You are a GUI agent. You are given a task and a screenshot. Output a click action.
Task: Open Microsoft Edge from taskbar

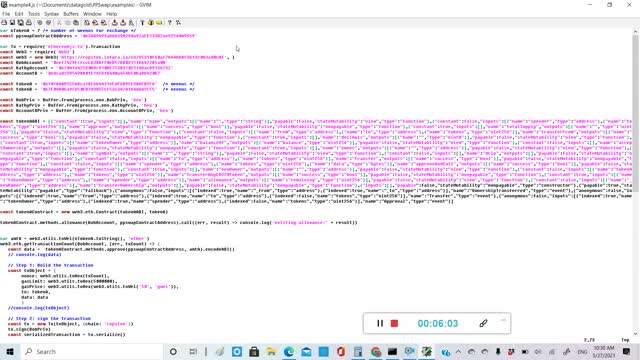pyautogui.click(x=289, y=351)
